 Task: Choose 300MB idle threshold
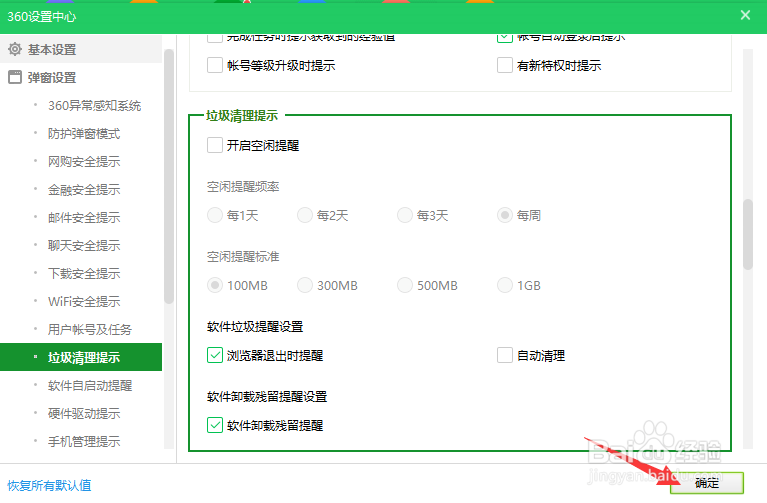pyautogui.click(x=305, y=285)
